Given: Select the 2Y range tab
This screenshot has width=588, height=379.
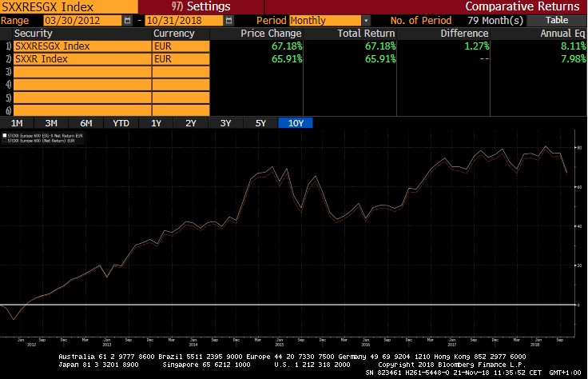Looking at the screenshot, I should tap(191, 123).
